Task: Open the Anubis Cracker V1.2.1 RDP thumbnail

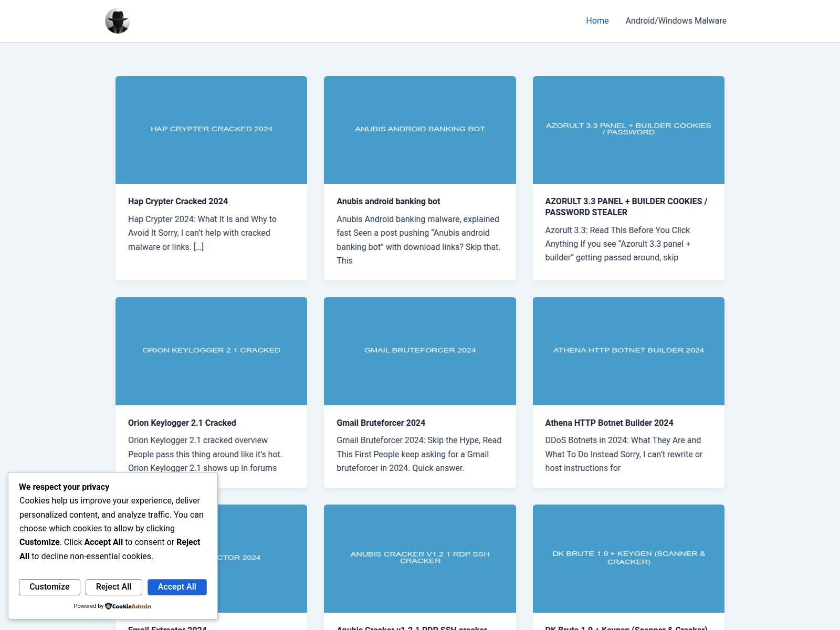Action: click(x=420, y=558)
